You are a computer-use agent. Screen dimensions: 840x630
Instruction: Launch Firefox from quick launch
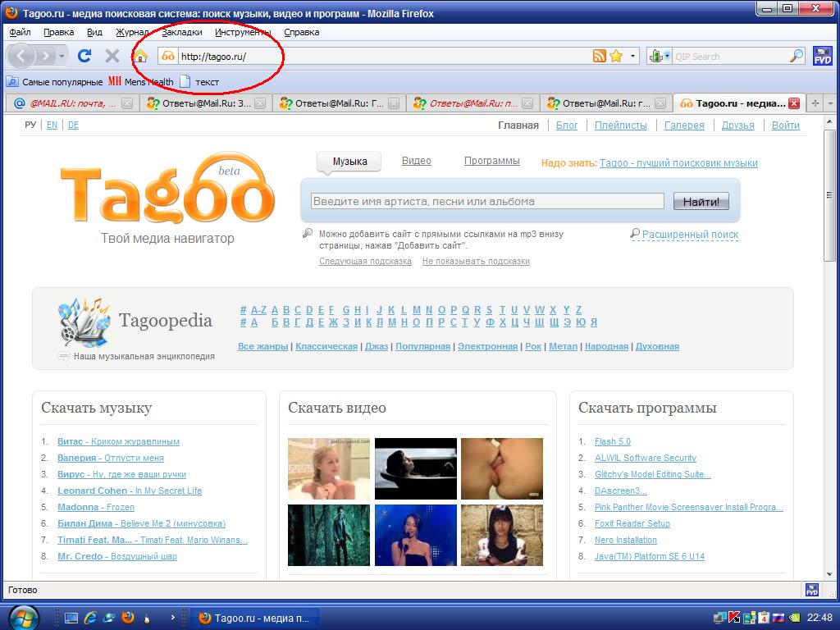pyautogui.click(x=127, y=618)
